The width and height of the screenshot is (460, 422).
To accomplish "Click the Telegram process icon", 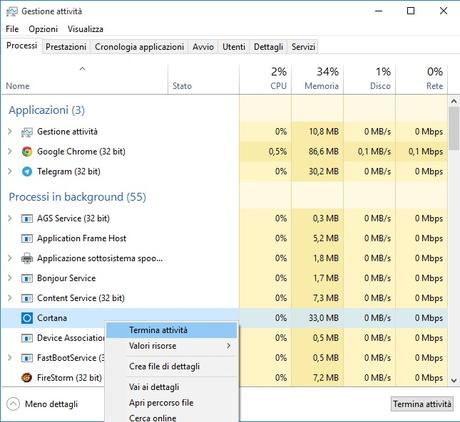I will pyautogui.click(x=27, y=172).
